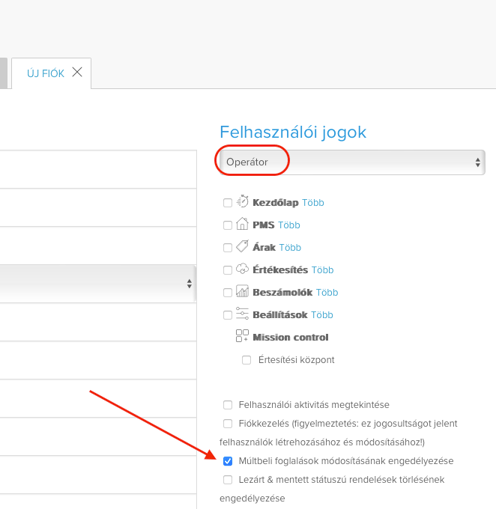Image resolution: width=496 pixels, height=509 pixels.
Task: Tick the Fiókkezelés permission checkbox
Action: tap(228, 424)
